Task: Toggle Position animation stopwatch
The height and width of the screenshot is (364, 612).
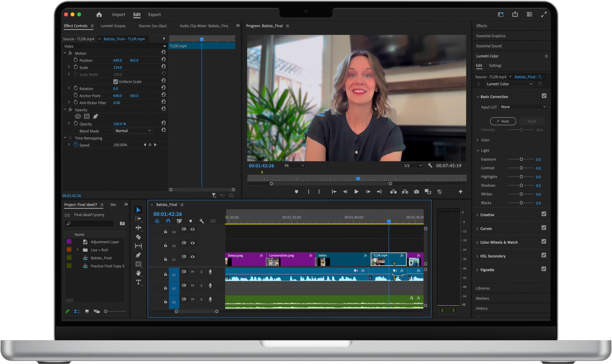Action: (76, 60)
